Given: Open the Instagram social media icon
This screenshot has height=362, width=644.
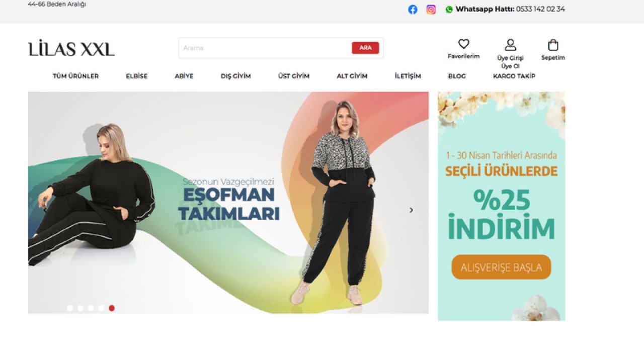Looking at the screenshot, I should tap(431, 9).
